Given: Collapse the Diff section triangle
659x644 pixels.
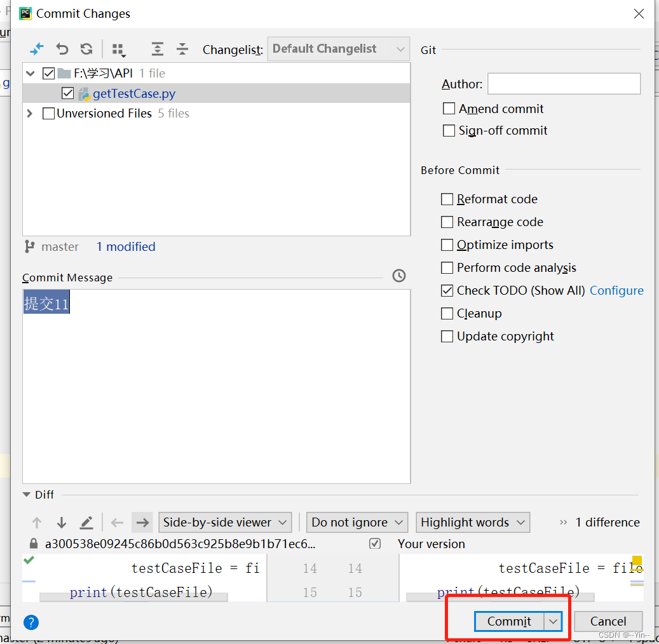Looking at the screenshot, I should point(27,495).
